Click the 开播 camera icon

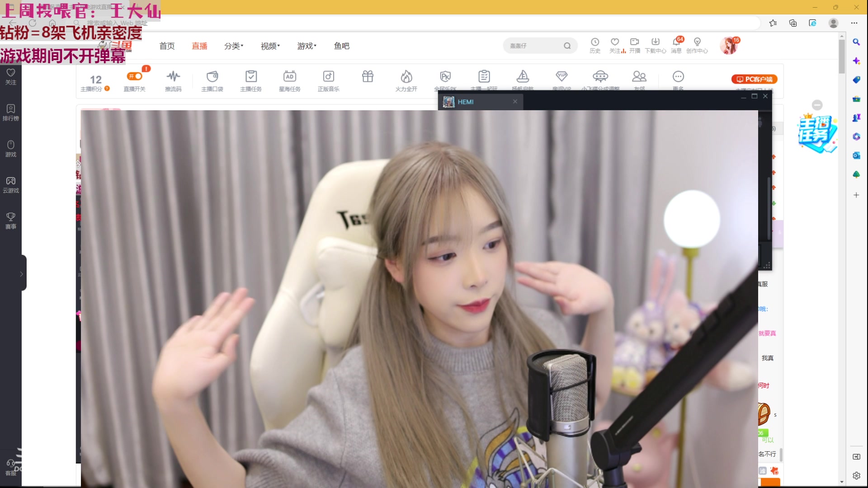[x=635, y=45]
